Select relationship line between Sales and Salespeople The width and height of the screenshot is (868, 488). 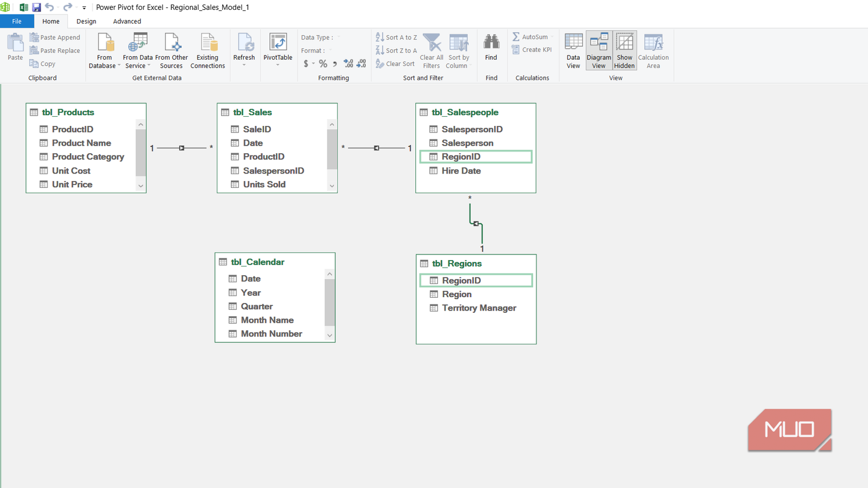point(377,148)
